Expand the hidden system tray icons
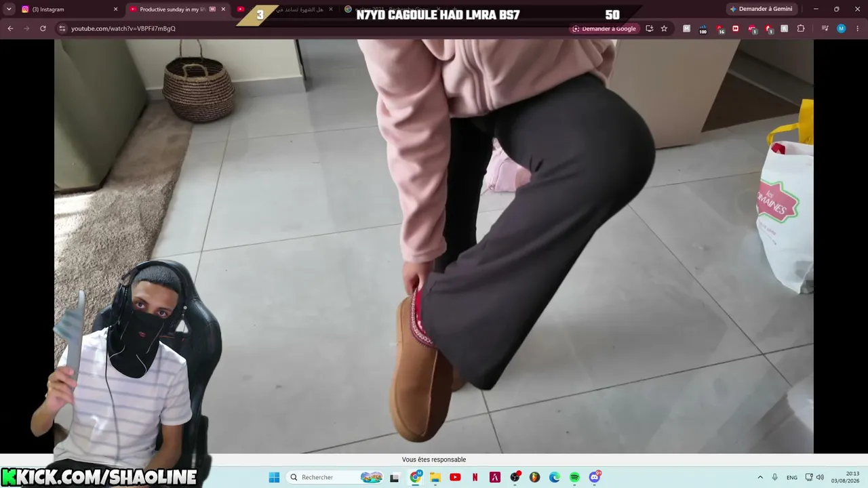 click(760, 477)
